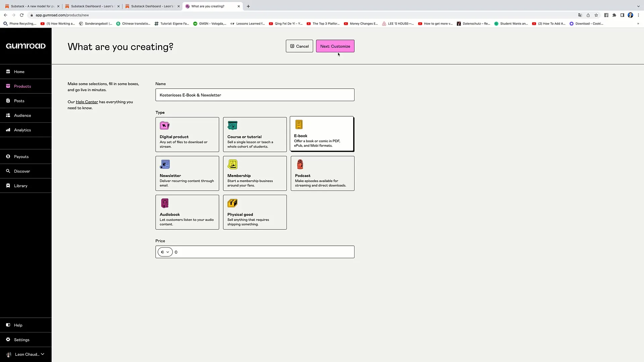The height and width of the screenshot is (362, 644).
Task: Click the Digital product folder icon
Action: 165,126
